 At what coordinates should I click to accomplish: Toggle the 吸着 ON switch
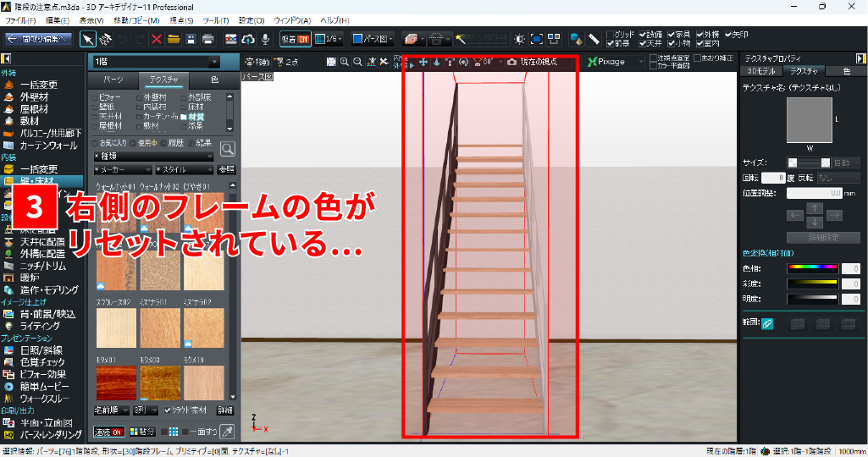(x=295, y=39)
